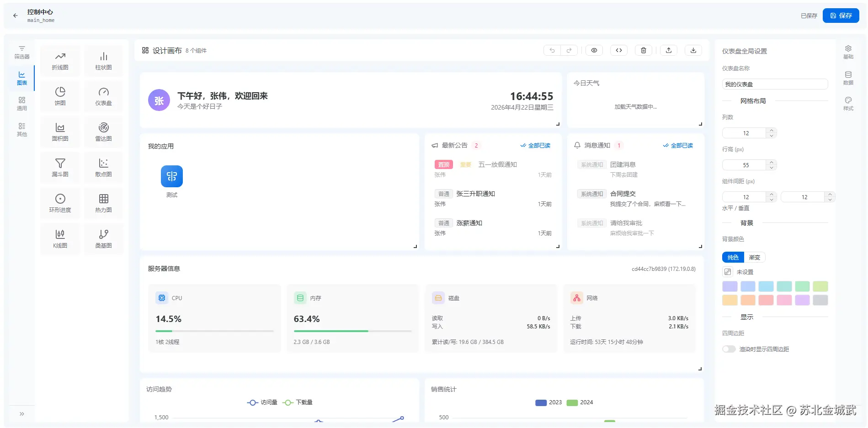Expand the left sidebar with double chevron
The image size is (868, 428).
[21, 414]
